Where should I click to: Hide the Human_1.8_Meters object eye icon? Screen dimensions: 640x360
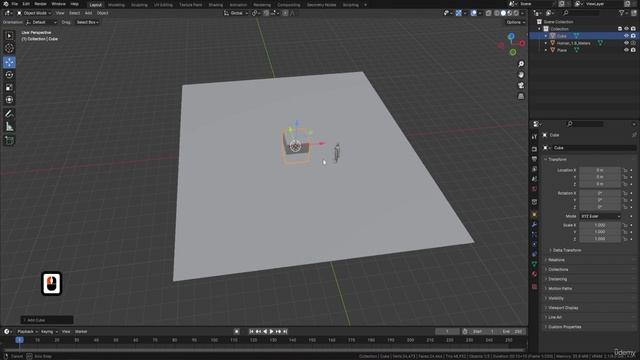pyautogui.click(x=626, y=43)
